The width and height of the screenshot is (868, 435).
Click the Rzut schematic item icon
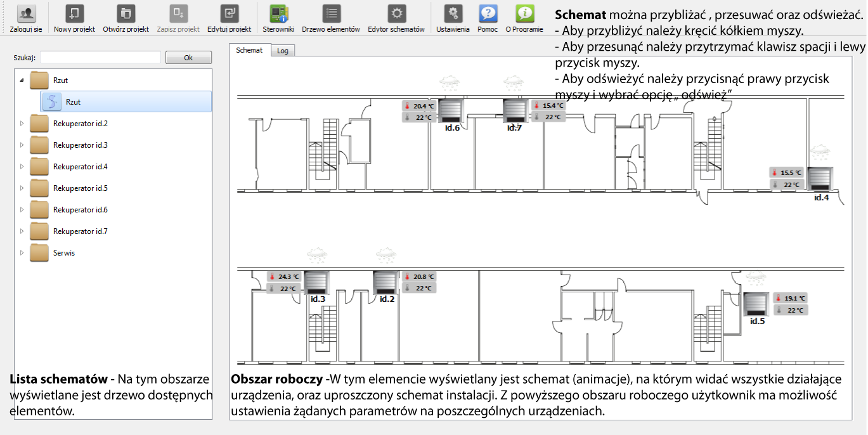52,102
